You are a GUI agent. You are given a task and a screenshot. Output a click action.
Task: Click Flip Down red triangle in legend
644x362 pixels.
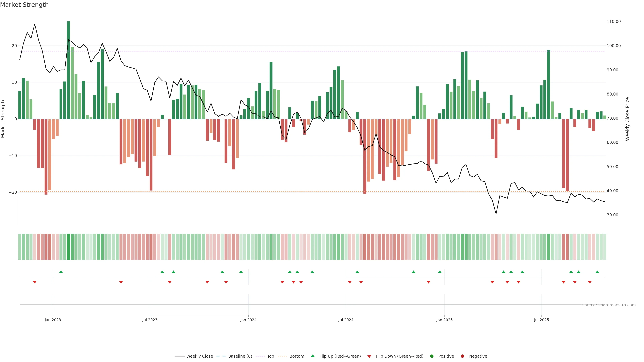click(x=369, y=356)
